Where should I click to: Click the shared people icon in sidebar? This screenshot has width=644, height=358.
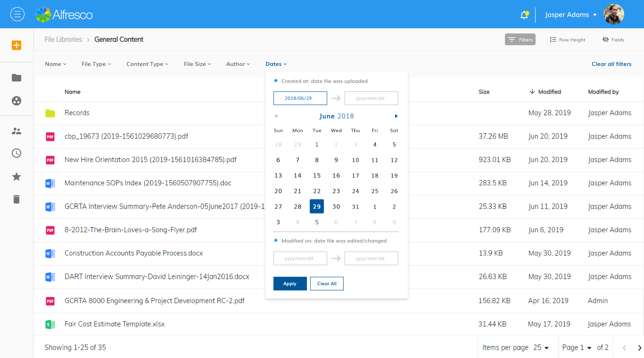click(17, 130)
